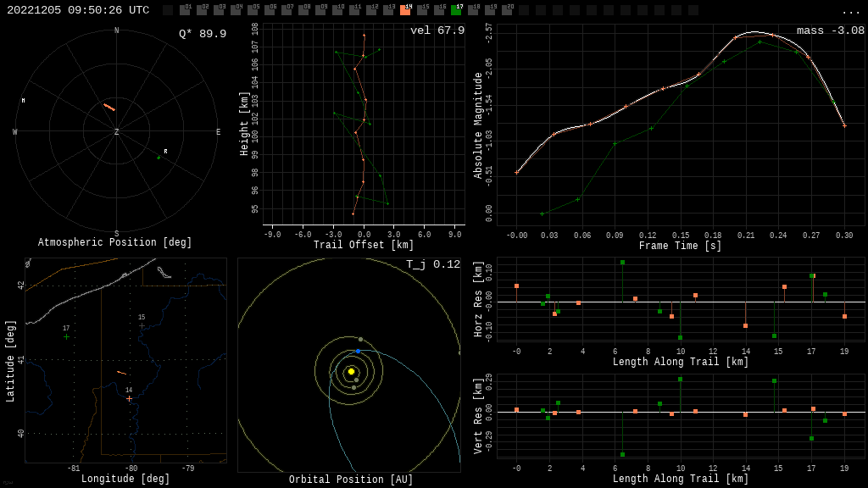
Task: Click the T_j 0.12 readout
Action: click(433, 264)
